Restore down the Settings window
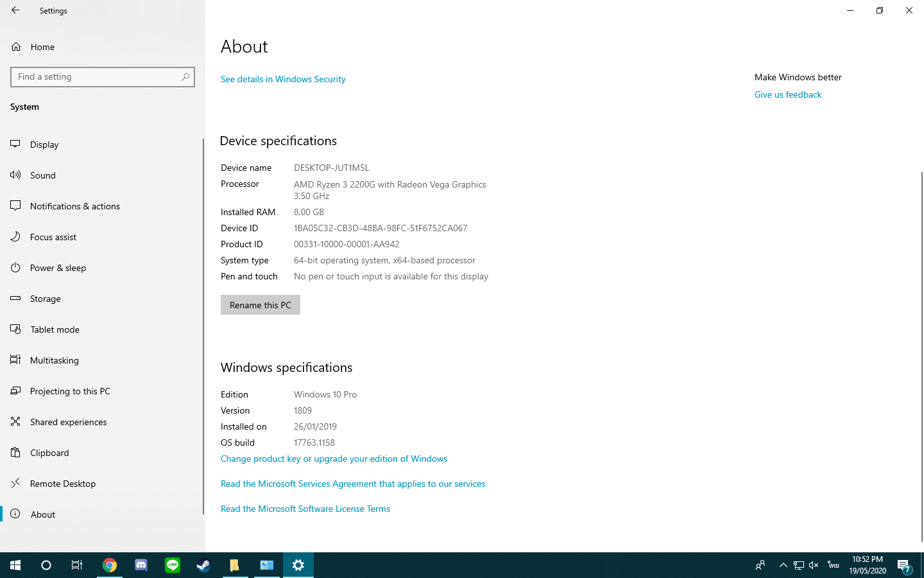Image resolution: width=924 pixels, height=578 pixels. click(880, 10)
